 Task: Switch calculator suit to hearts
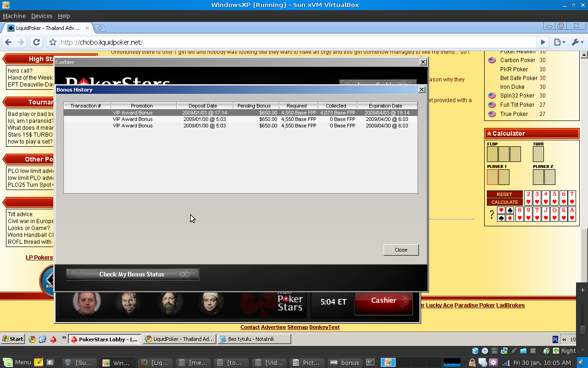click(x=501, y=210)
